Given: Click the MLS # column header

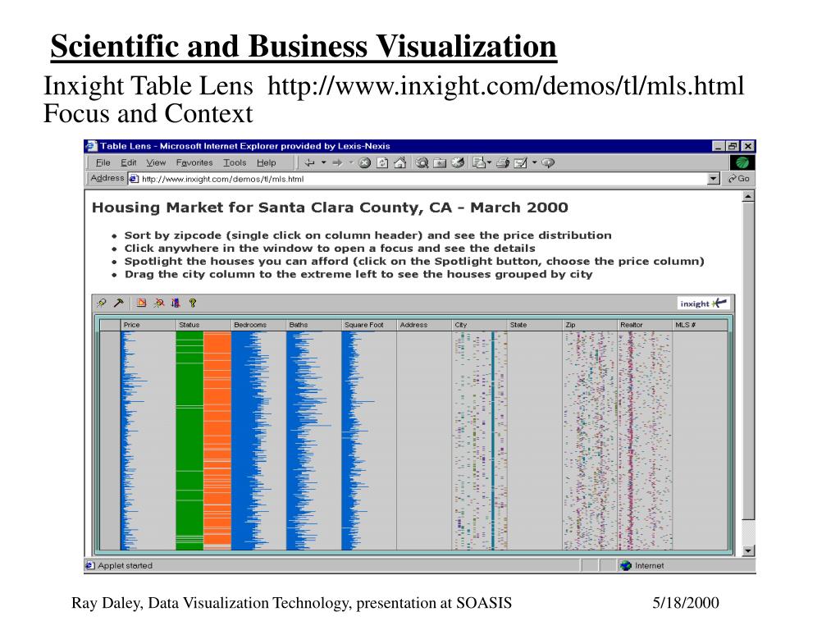Looking at the screenshot, I should (701, 325).
